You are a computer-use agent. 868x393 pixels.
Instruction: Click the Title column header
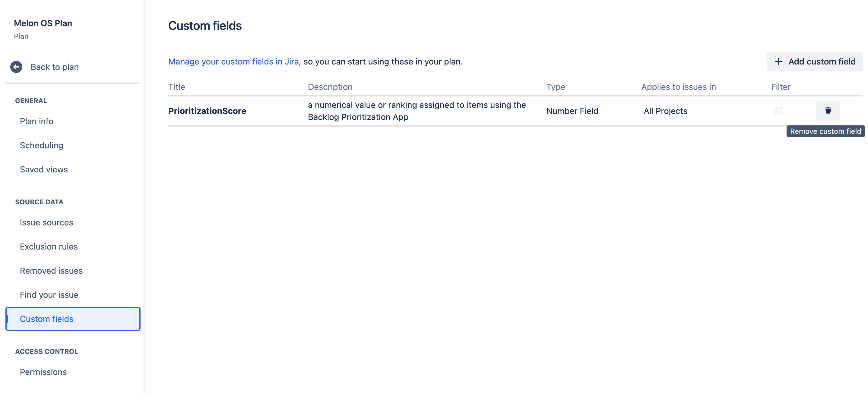176,87
